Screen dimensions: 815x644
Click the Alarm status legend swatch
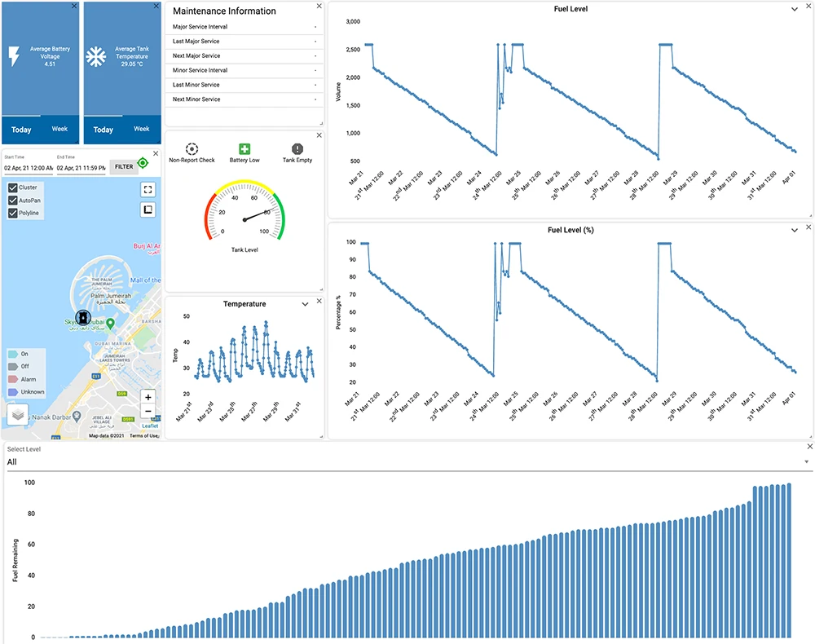(13, 379)
